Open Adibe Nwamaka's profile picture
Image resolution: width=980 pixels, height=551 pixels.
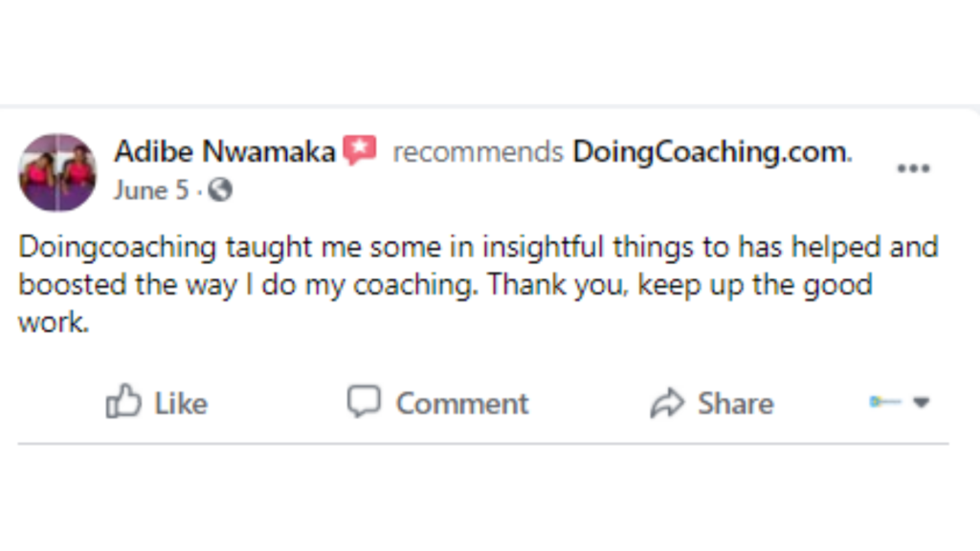pyautogui.click(x=57, y=172)
